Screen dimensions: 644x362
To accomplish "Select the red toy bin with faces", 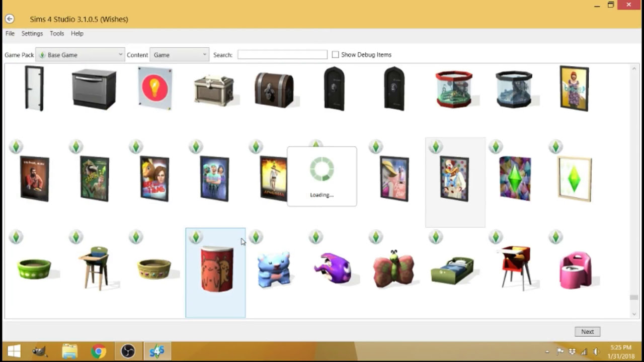I will point(217,268).
